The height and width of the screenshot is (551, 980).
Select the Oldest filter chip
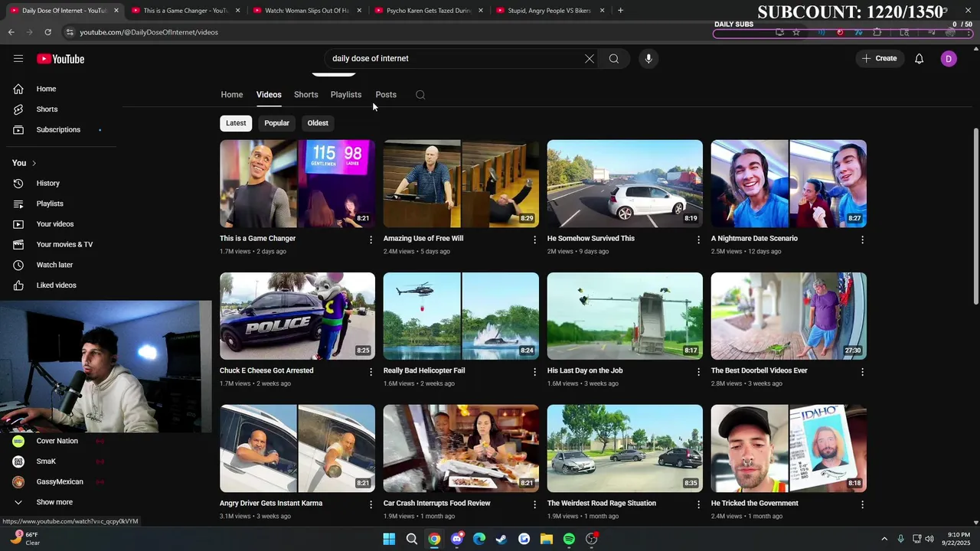(318, 123)
